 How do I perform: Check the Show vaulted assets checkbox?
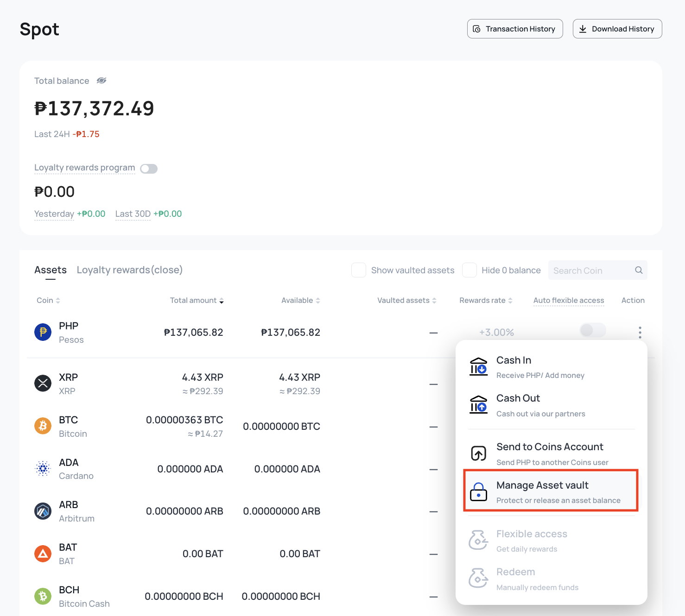(359, 270)
